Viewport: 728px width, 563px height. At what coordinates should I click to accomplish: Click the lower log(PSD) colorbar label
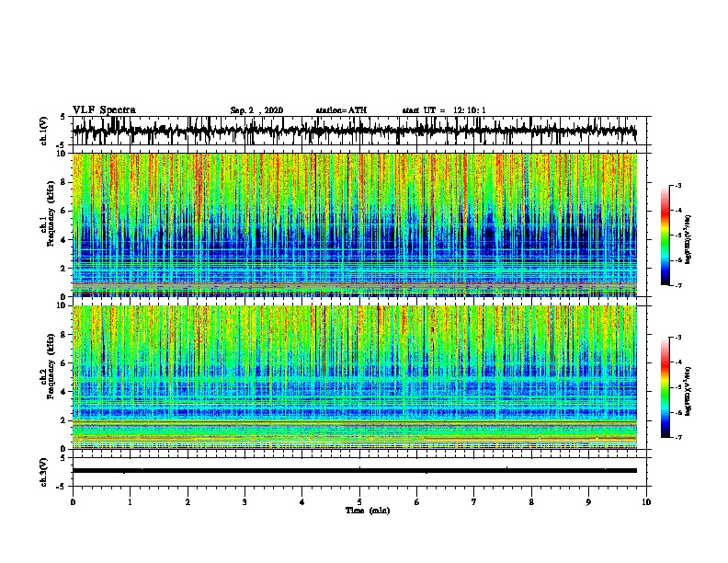[688, 392]
